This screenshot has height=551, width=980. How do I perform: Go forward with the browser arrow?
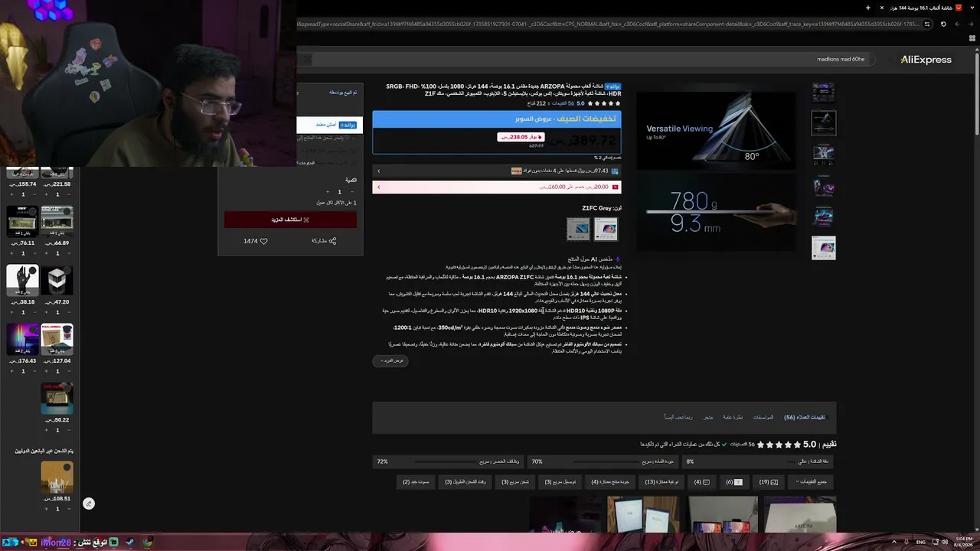957,24
